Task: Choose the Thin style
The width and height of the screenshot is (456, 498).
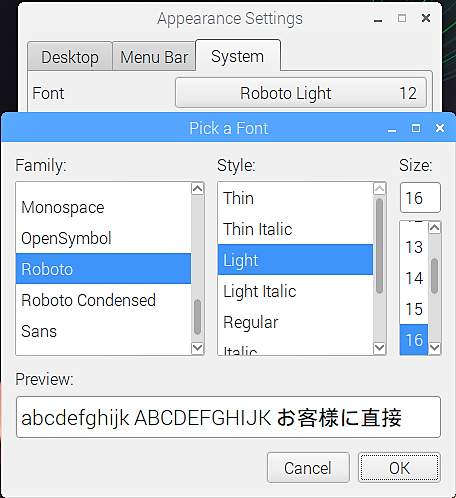Action: [x=295, y=198]
